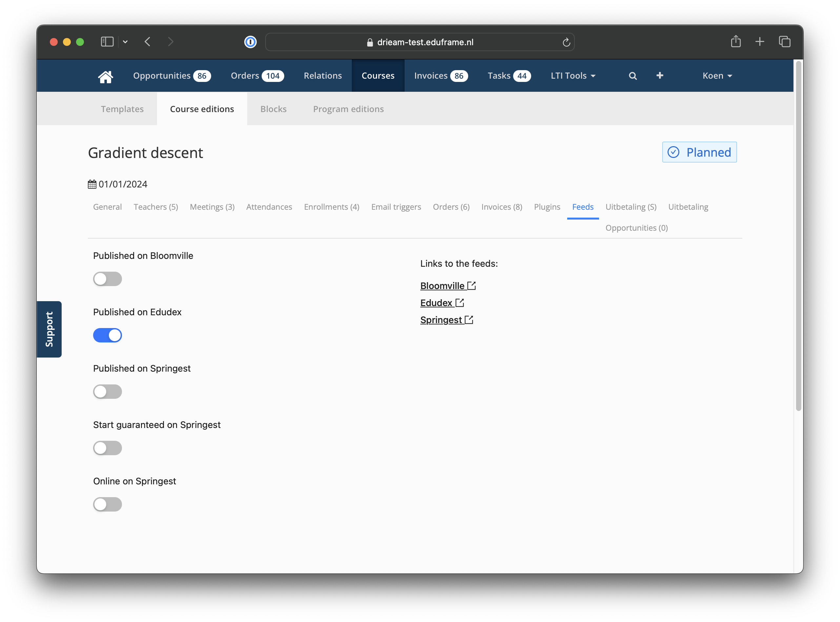Open Courses in the top navigation
840x622 pixels.
[x=378, y=76]
